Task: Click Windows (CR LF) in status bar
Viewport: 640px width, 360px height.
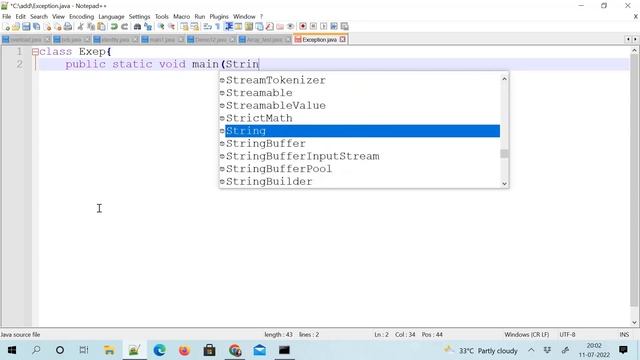Action: (527, 334)
